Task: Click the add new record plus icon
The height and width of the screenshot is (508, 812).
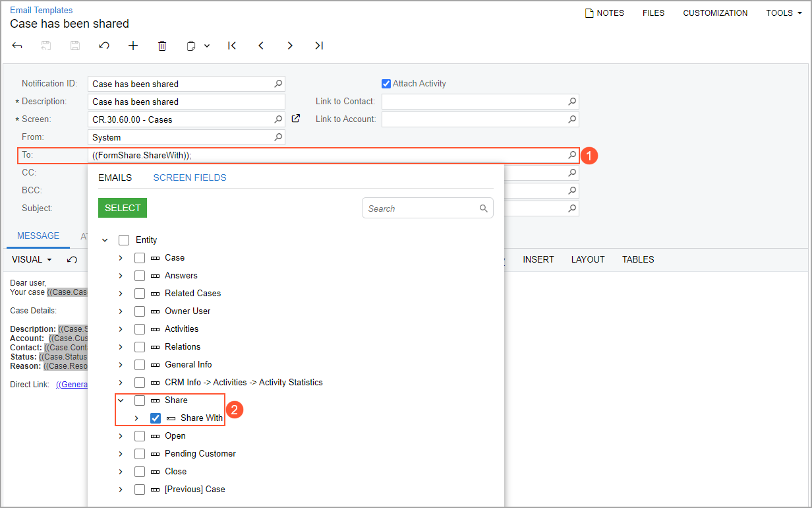Action: [133, 46]
